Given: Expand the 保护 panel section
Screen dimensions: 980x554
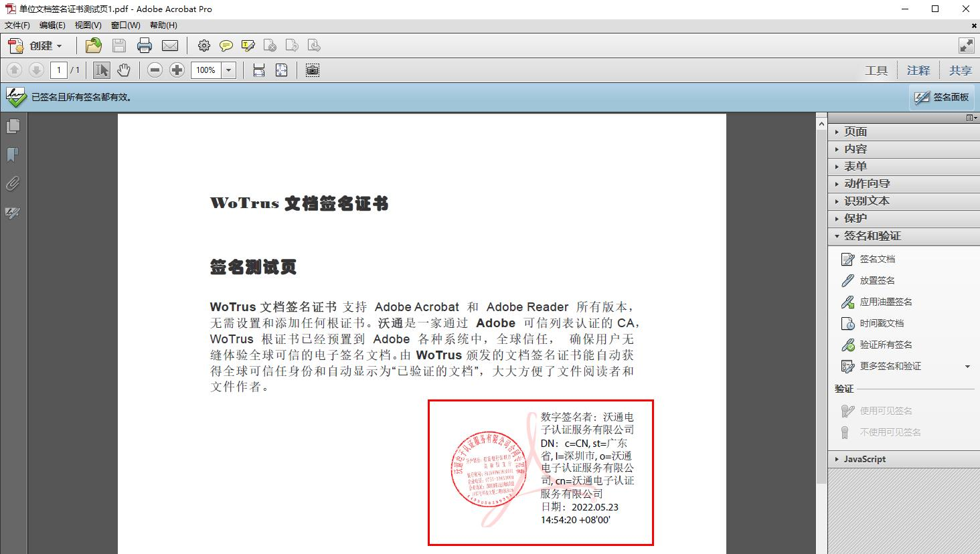Looking at the screenshot, I should [x=855, y=218].
